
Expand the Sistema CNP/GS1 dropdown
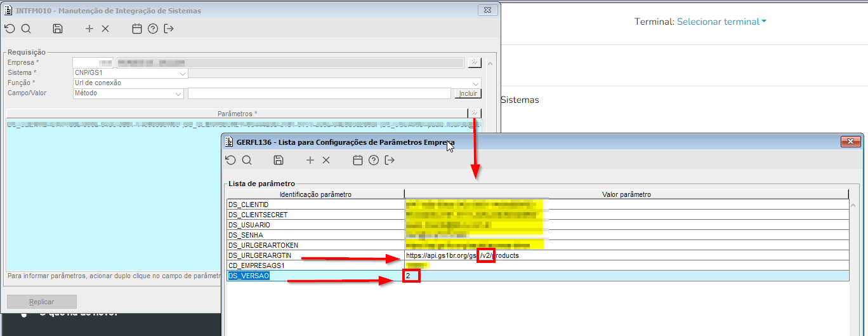pos(183,73)
